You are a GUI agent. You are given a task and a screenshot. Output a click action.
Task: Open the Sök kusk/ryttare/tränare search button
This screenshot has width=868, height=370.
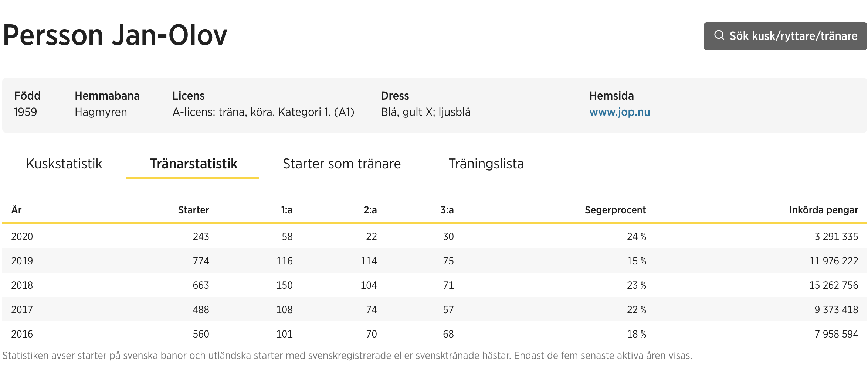tap(785, 36)
